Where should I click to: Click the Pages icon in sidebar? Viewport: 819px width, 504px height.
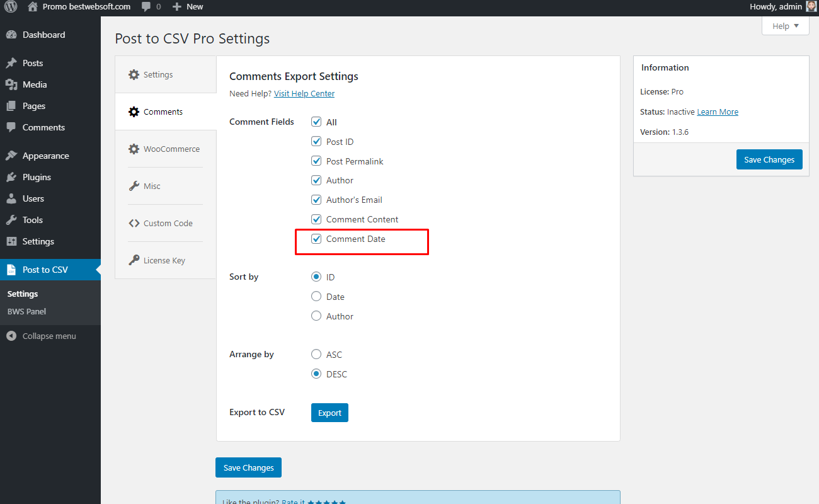pos(11,106)
